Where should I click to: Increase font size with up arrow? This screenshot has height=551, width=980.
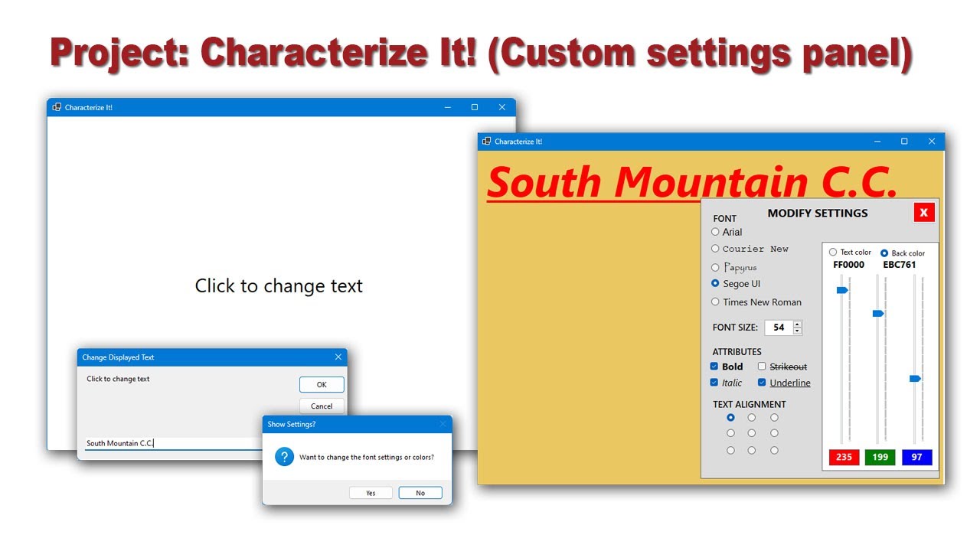pos(798,324)
